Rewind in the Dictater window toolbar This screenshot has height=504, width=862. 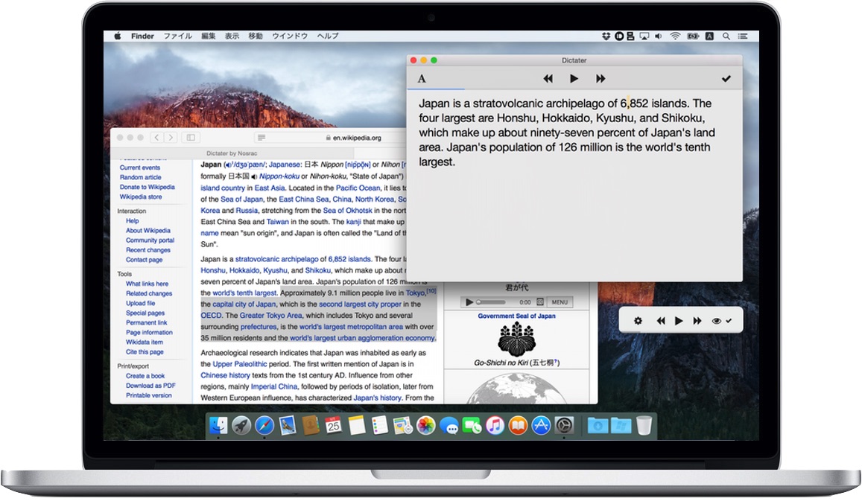pos(548,79)
